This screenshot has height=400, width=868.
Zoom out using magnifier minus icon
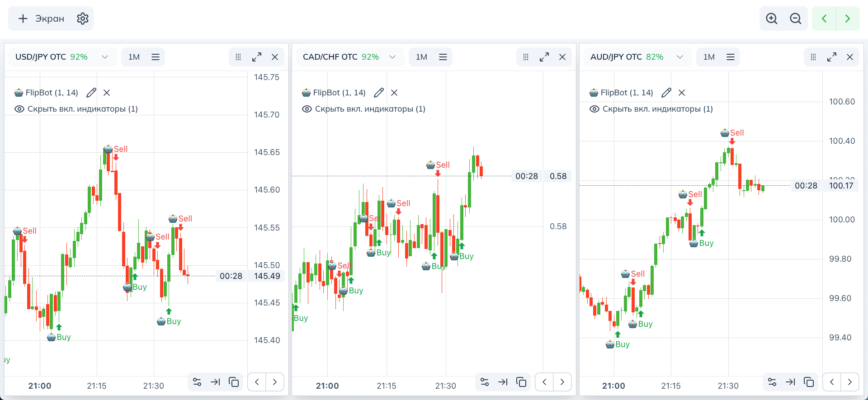coord(796,19)
